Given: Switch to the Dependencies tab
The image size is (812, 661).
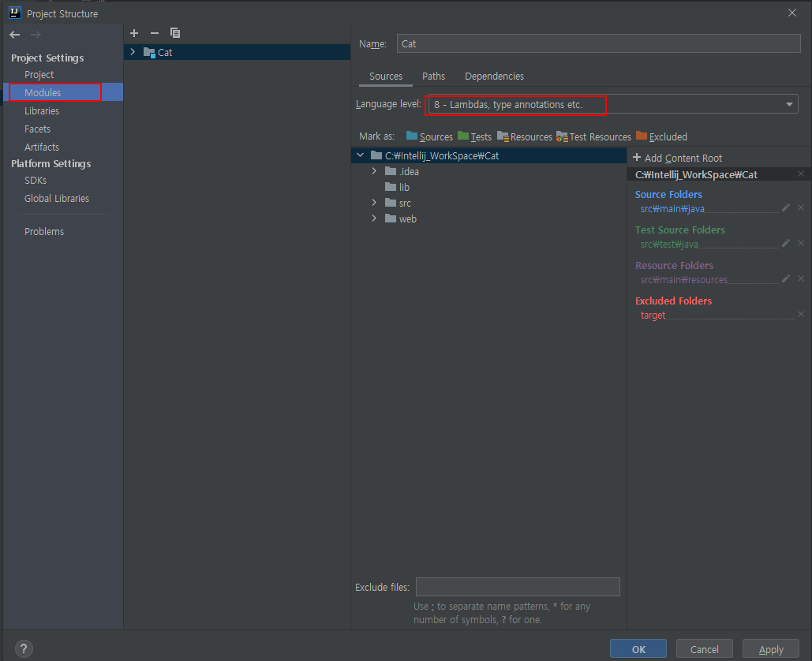Looking at the screenshot, I should click(494, 76).
